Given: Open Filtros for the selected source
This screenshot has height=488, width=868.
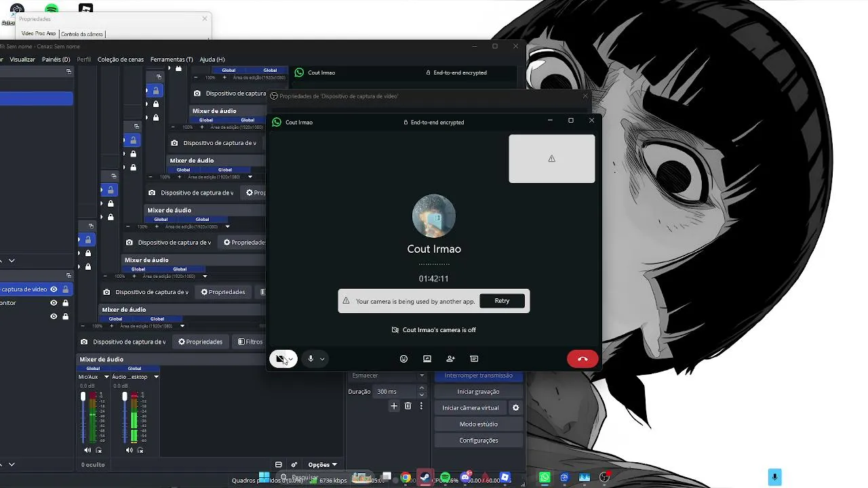Looking at the screenshot, I should pyautogui.click(x=250, y=342).
